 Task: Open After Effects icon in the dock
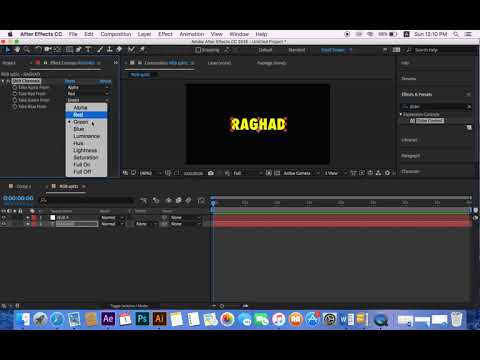108,319
